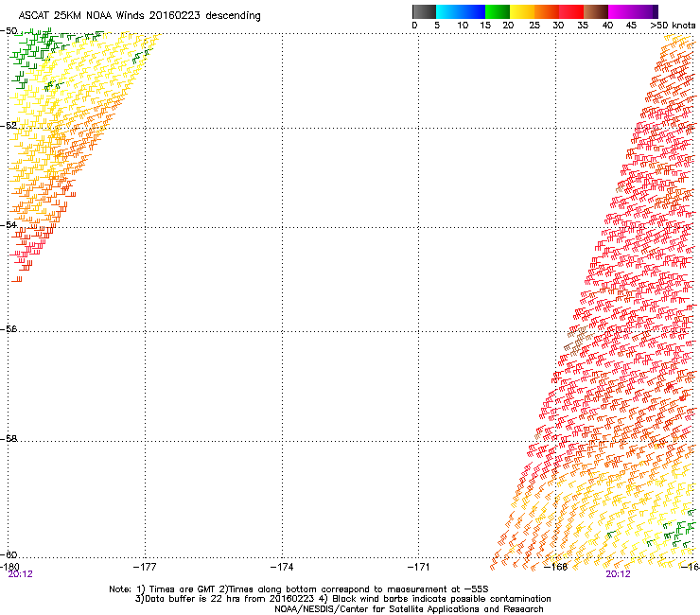Image resolution: width=700 pixels, height=615 pixels.
Task: Click the gray 0-5 knots color swatch
Action: point(424,11)
